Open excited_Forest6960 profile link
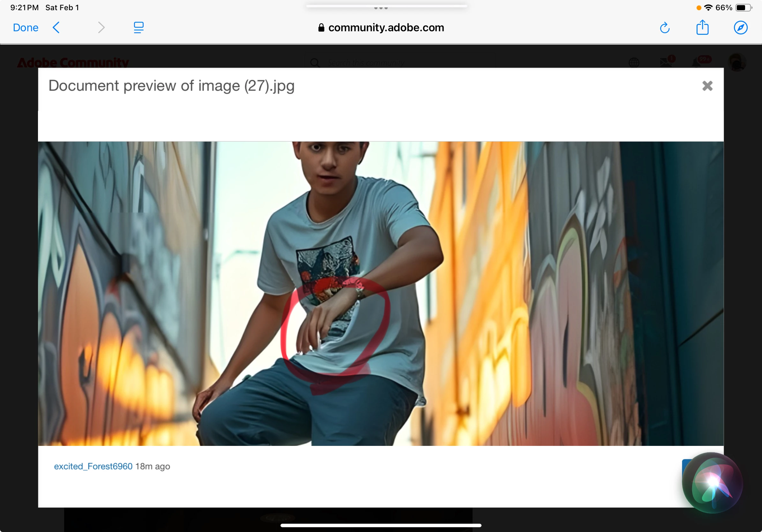This screenshot has height=532, width=762. point(93,466)
